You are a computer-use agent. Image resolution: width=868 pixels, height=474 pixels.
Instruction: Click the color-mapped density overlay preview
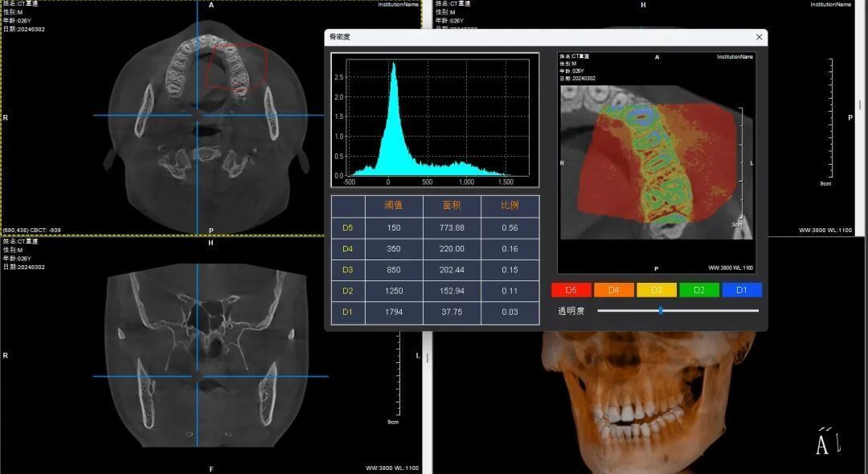click(657, 161)
